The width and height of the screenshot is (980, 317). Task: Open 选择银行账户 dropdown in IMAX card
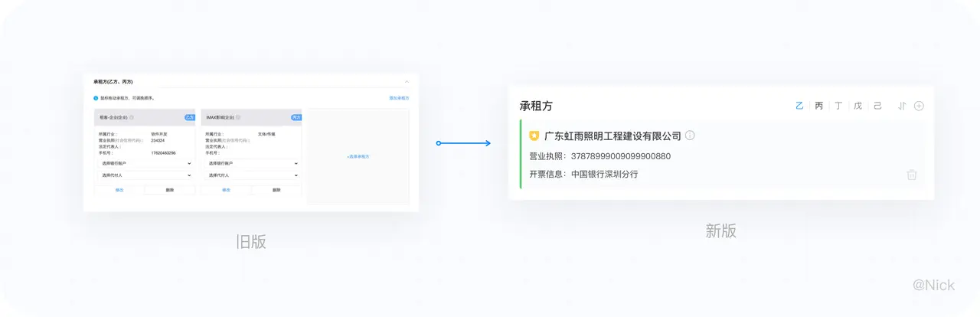tap(252, 163)
